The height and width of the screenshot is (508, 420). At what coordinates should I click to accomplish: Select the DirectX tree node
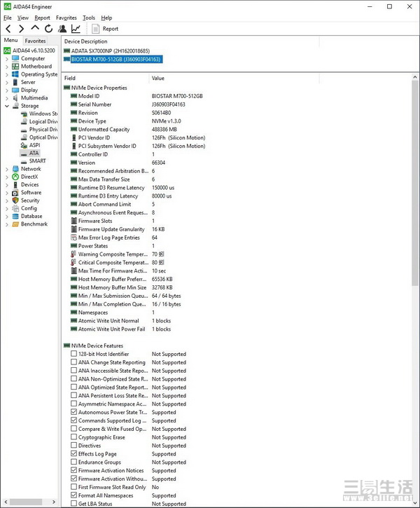coord(29,177)
